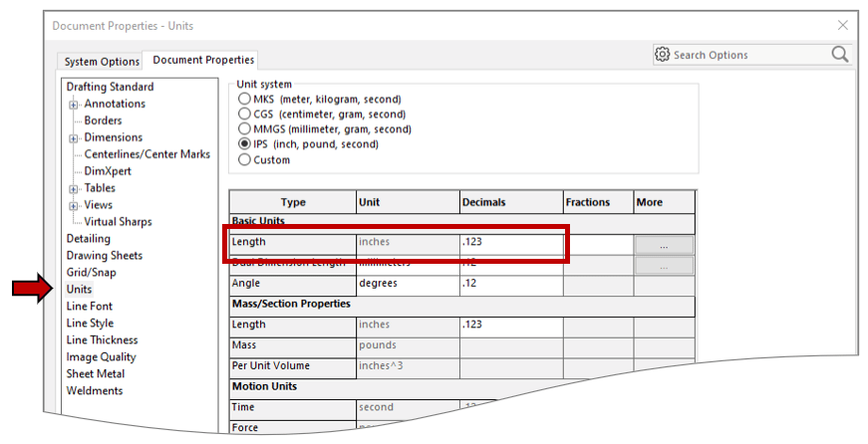Viewport: 868px width, 444px height.
Task: Open Length decimals .123 cell in Basic Units
Action: pyautogui.click(x=510, y=242)
